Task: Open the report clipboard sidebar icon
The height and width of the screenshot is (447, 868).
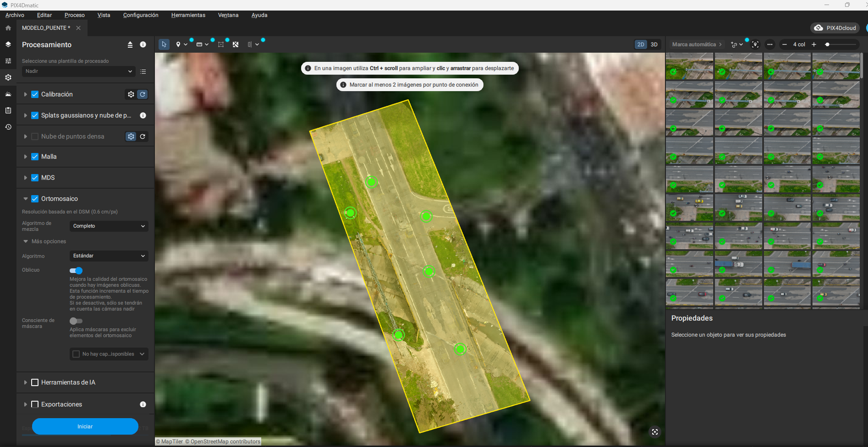Action: (8, 110)
